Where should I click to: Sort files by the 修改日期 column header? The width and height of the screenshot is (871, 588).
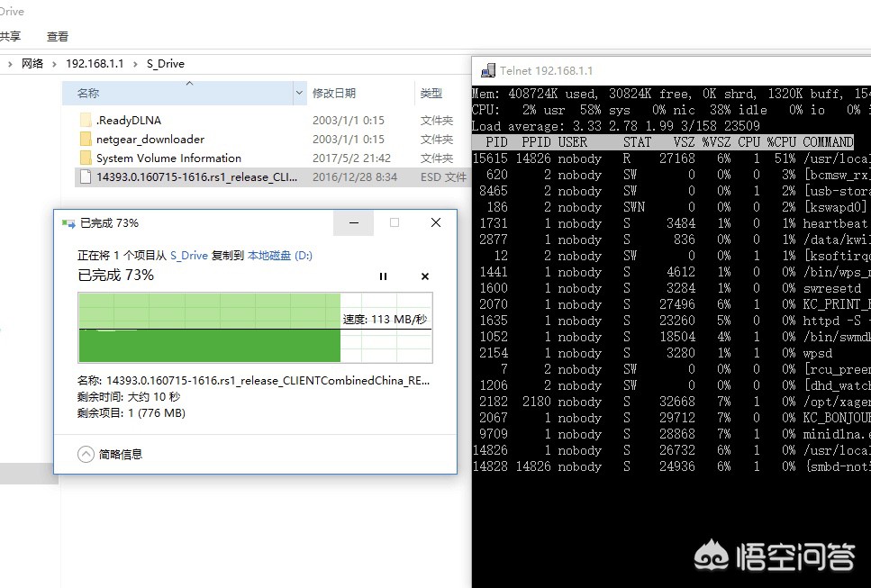334,94
